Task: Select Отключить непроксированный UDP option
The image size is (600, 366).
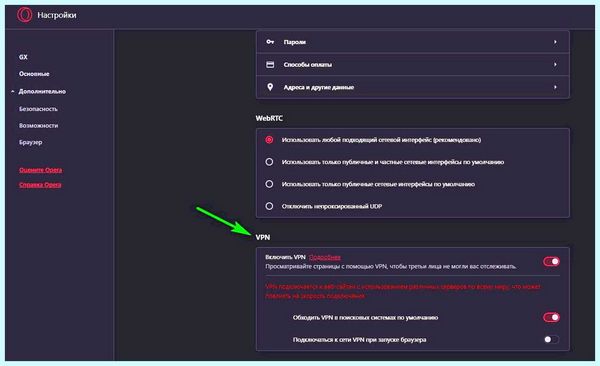Action: [269, 206]
